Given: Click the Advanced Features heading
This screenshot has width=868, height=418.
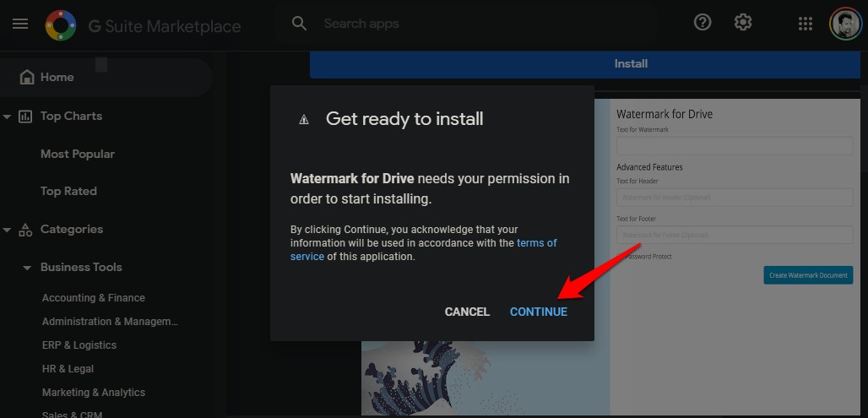Looking at the screenshot, I should pyautogui.click(x=649, y=167).
